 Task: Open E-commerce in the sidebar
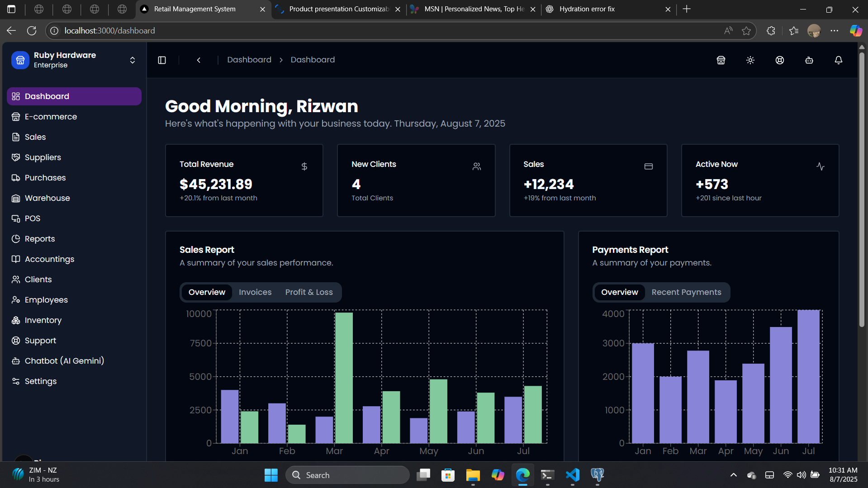74,117
